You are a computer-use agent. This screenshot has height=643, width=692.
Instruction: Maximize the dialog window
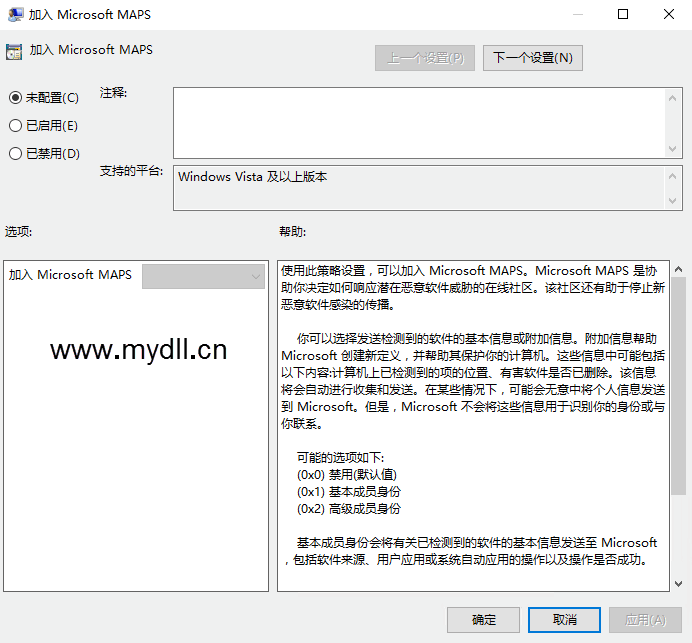click(x=623, y=15)
